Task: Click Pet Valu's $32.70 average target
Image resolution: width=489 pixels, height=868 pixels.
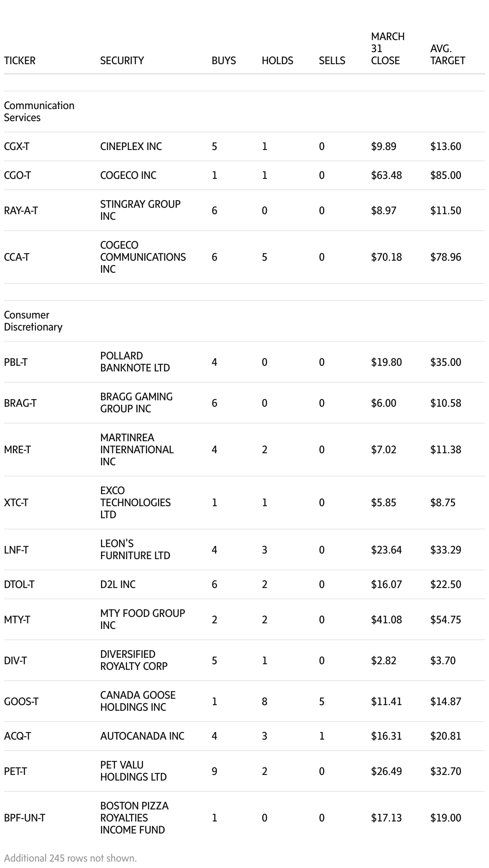Action: coord(445,771)
